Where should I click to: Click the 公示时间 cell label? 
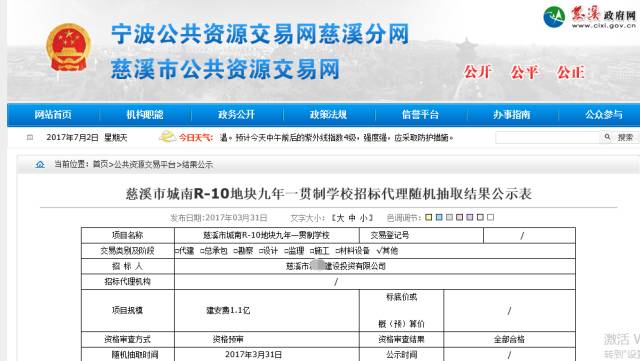click(x=401, y=354)
